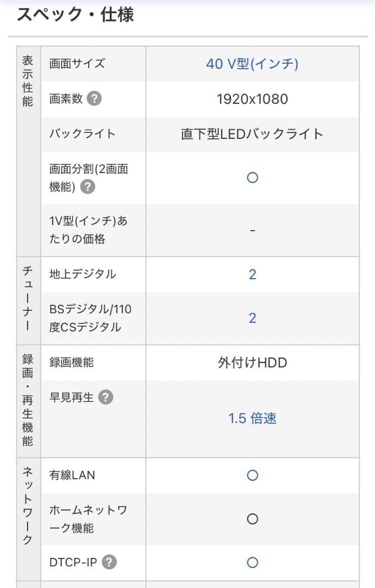
Task: Open the 1.5 倍速 playback speed link
Action: [252, 418]
